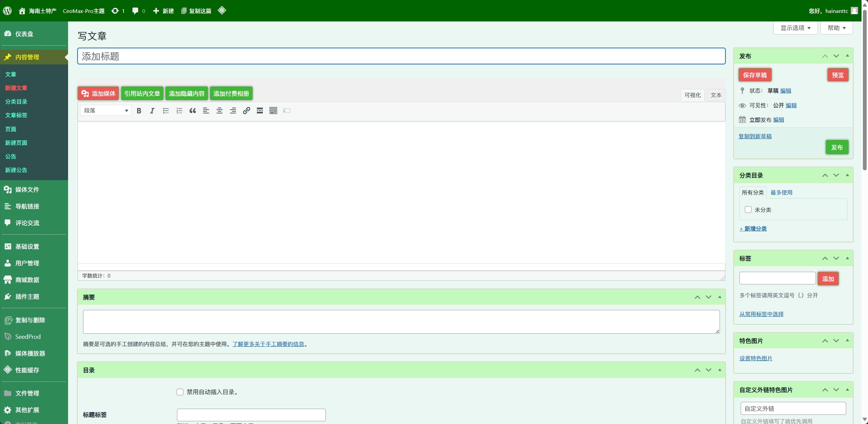Enable 禁用自动插入目录 checkbox
868x424 pixels.
point(180,392)
